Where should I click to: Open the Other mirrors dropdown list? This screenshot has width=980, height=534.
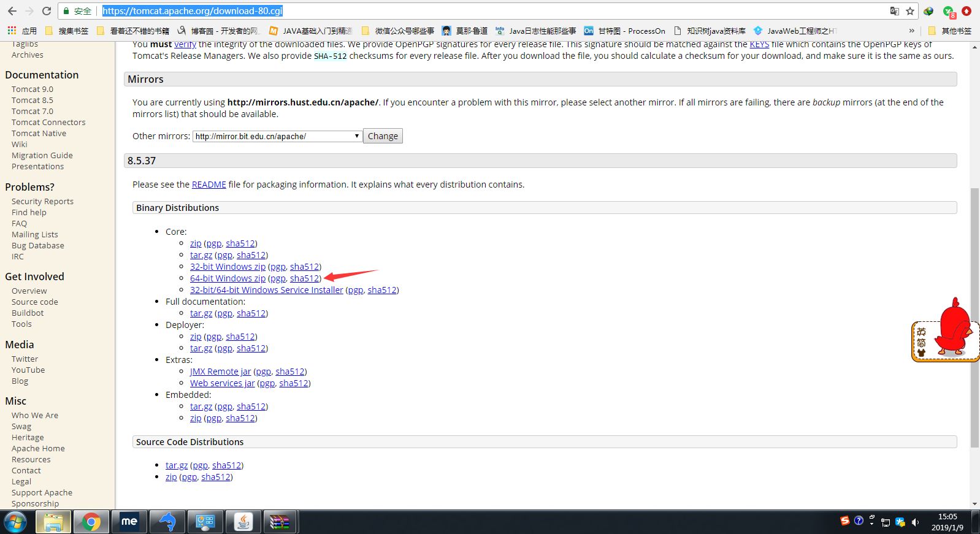[x=278, y=136]
